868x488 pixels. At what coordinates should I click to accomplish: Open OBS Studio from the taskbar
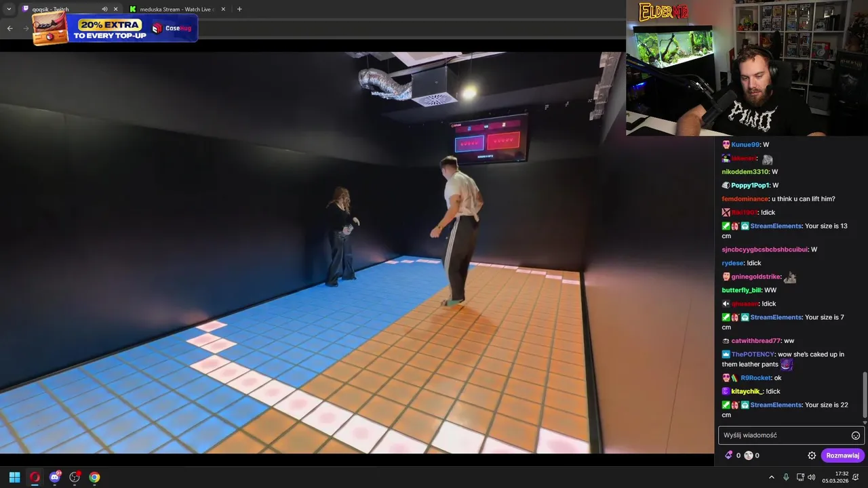75,477
